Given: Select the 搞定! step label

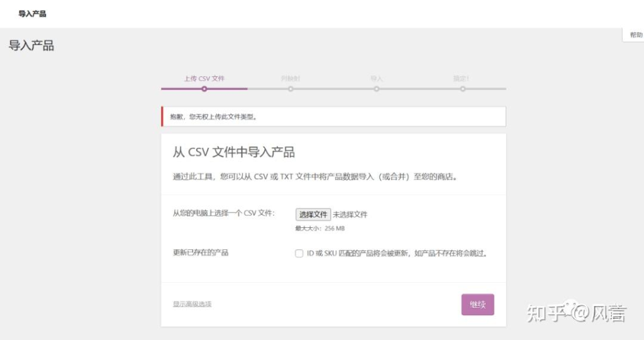Looking at the screenshot, I should (x=462, y=79).
